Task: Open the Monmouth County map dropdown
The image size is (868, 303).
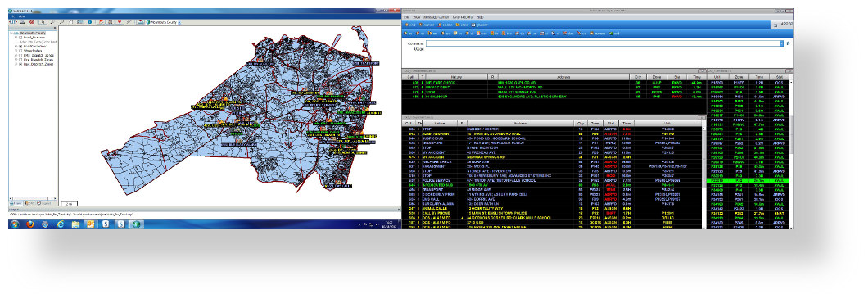Action: point(179,22)
